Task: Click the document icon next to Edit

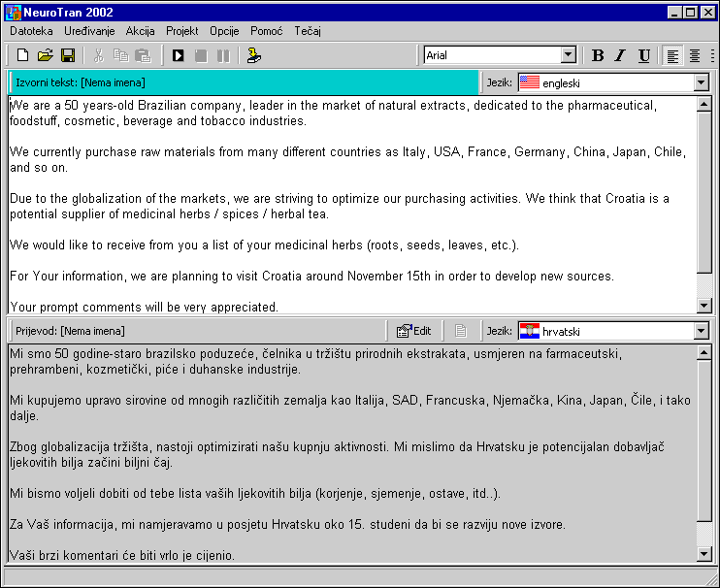Action: point(461,331)
